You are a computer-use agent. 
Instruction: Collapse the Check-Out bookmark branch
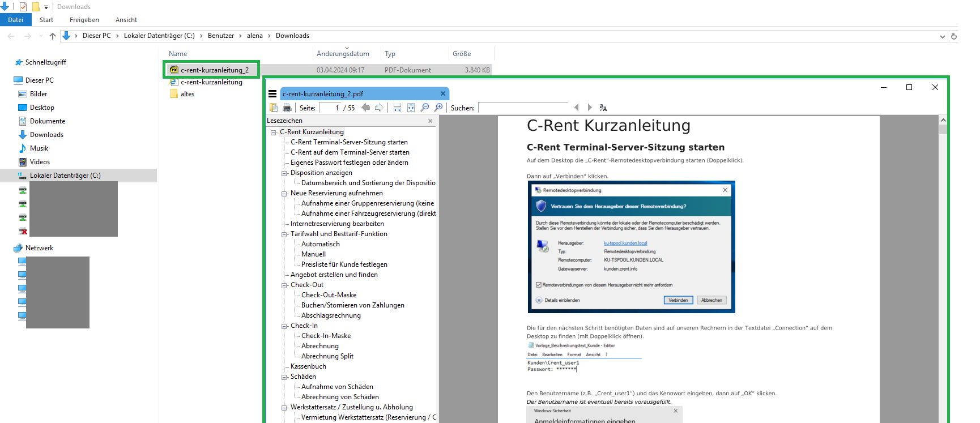[x=284, y=285]
